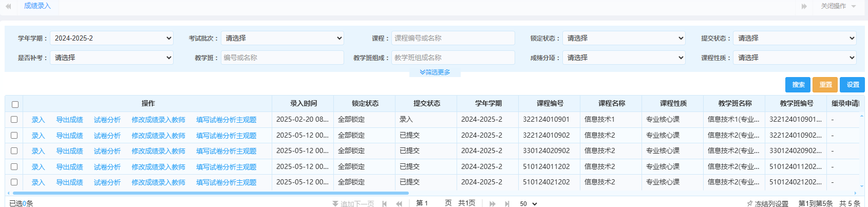The width and height of the screenshot is (868, 207).
Task: Expand the 筛选更多 filter section
Action: point(435,72)
